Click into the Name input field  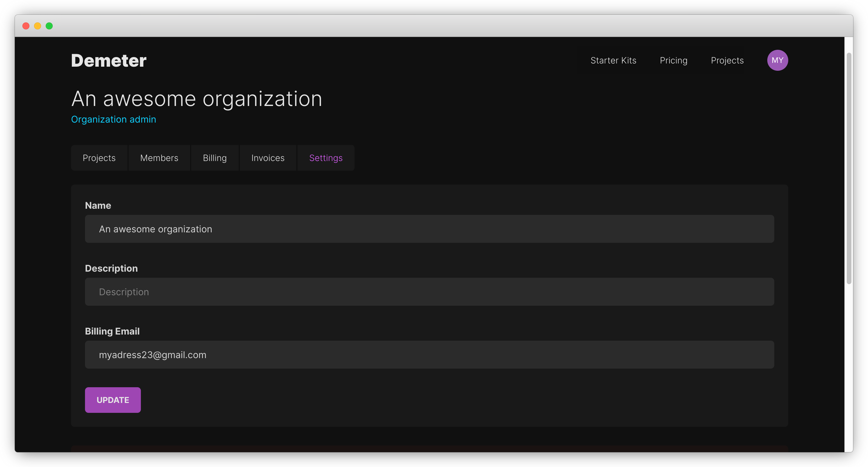[429, 229]
